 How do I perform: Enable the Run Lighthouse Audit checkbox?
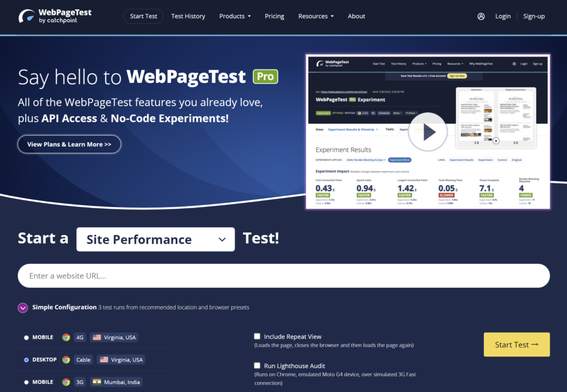coord(257,365)
